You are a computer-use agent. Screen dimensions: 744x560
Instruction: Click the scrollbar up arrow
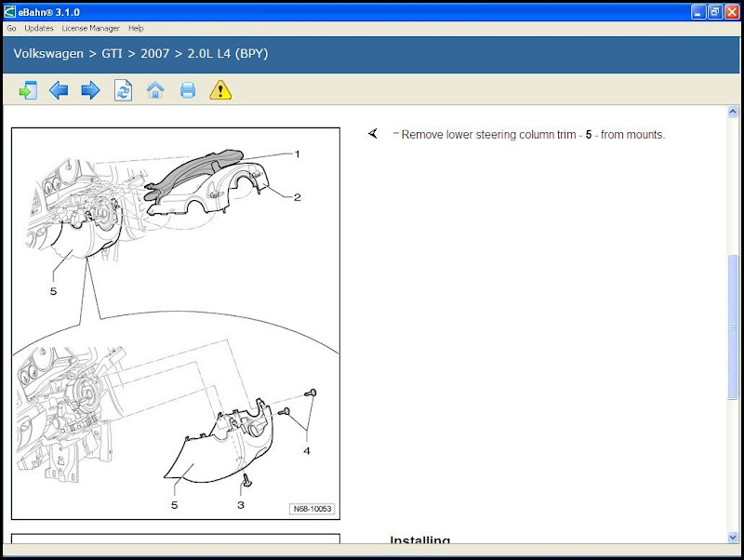click(x=733, y=112)
